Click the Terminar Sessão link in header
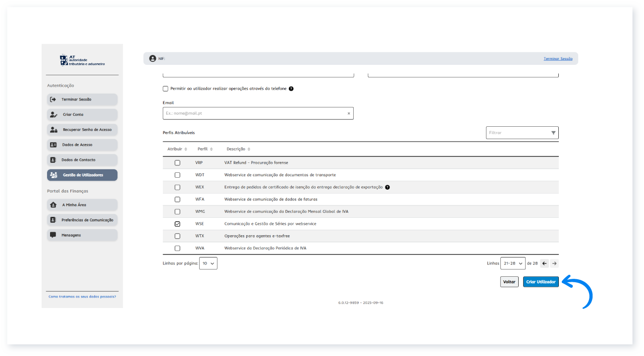The height and width of the screenshot is (356, 644). (558, 58)
